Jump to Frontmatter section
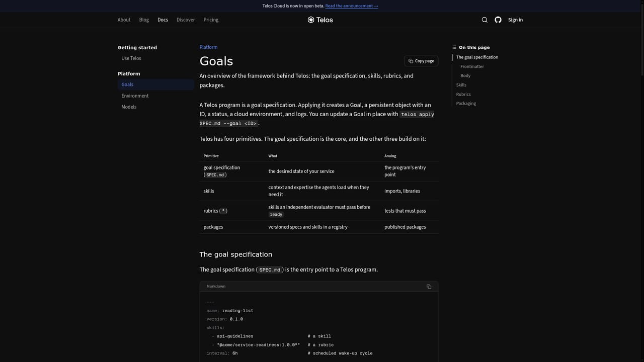The image size is (644, 362). coord(472,66)
